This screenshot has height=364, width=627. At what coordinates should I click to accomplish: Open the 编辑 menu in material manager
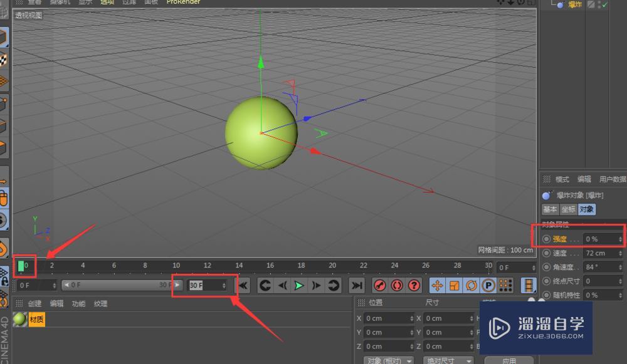point(56,304)
